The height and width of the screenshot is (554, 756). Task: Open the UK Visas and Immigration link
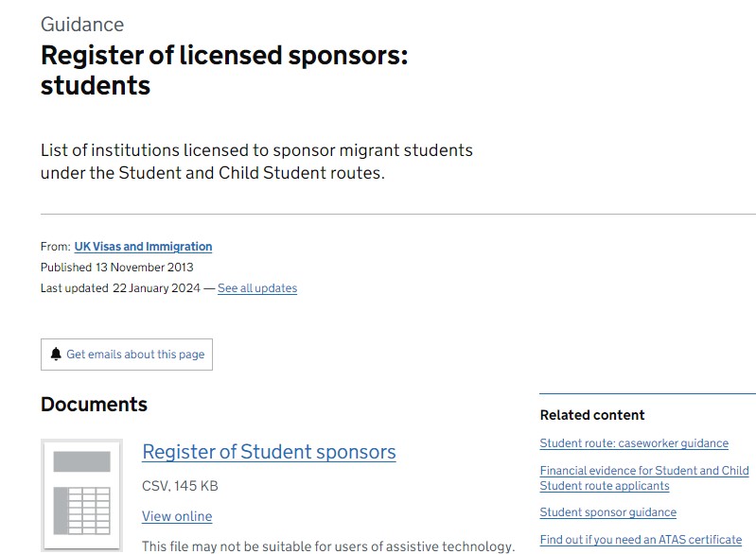tap(143, 247)
